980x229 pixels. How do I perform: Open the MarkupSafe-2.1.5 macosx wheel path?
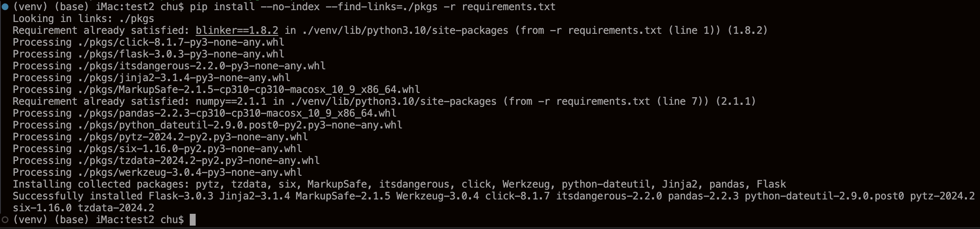(249, 90)
